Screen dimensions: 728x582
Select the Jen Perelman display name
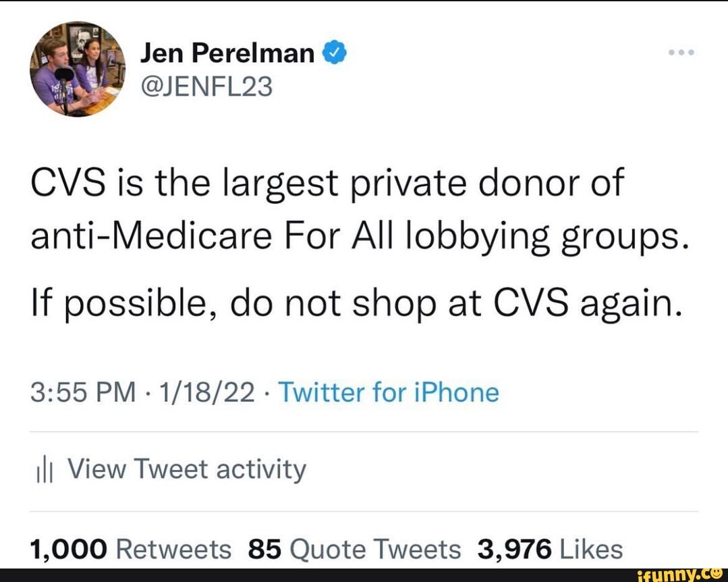pyautogui.click(x=226, y=51)
